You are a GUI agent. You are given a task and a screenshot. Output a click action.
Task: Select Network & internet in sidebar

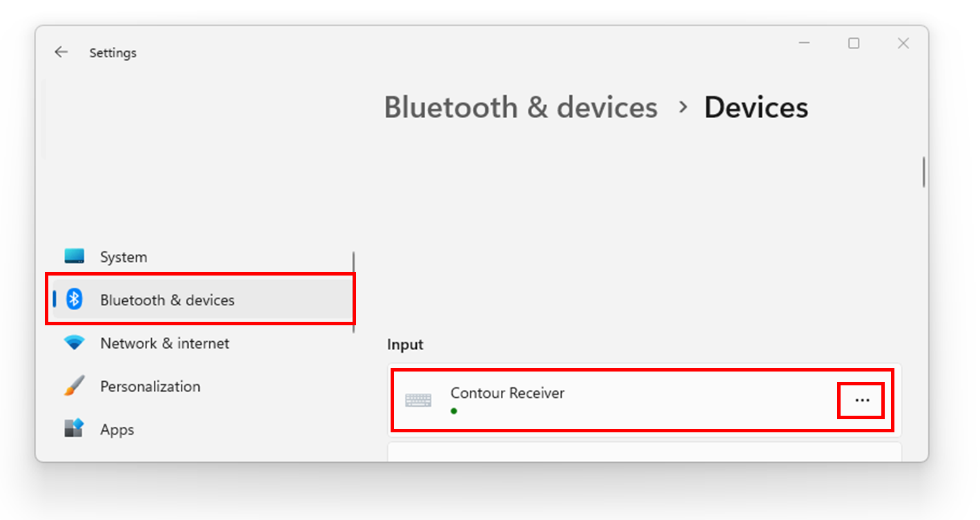click(x=164, y=343)
